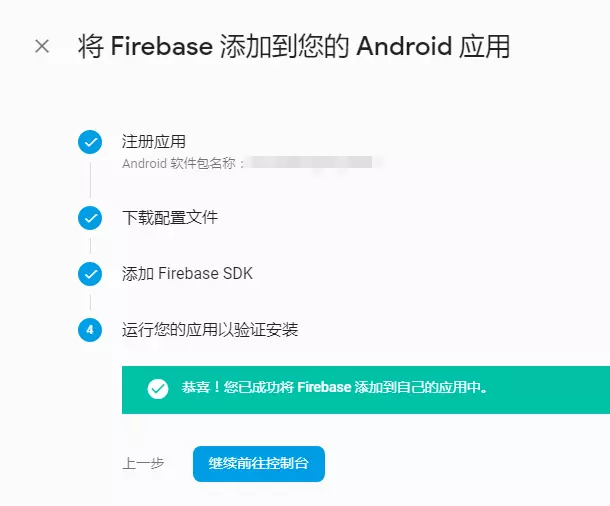610x506 pixels.
Task: Click the Android 软件包名称 subtitle
Action: tap(183, 163)
